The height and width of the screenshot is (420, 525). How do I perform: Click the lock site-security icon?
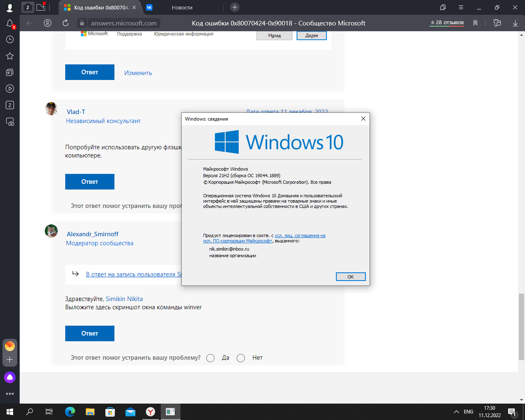click(x=82, y=23)
